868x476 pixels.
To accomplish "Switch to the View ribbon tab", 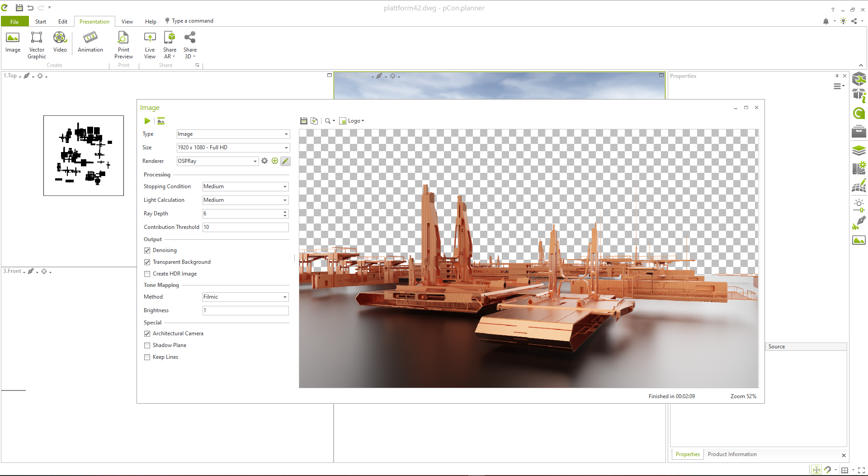I will pos(127,22).
